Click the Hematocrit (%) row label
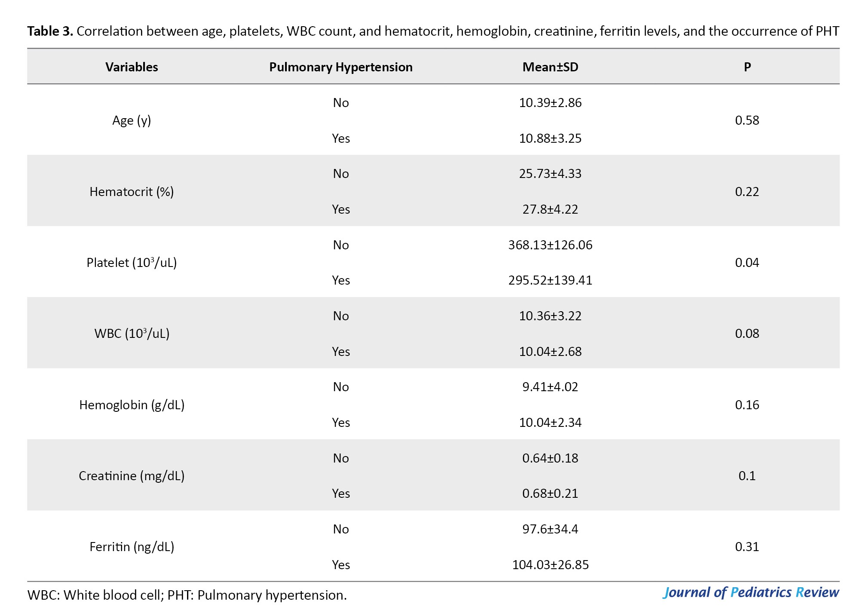 [132, 192]
